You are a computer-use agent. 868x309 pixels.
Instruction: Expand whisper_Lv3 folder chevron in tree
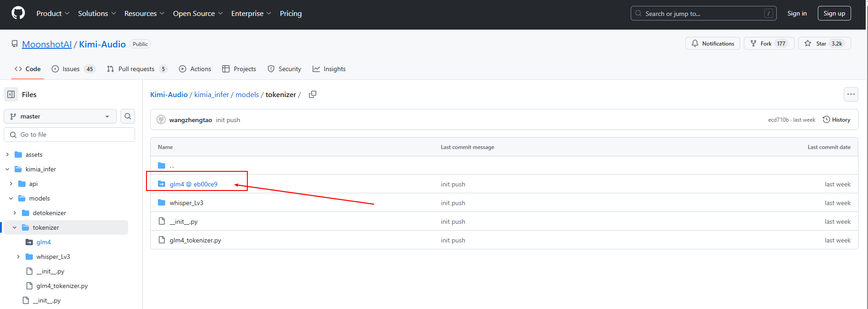pos(18,257)
